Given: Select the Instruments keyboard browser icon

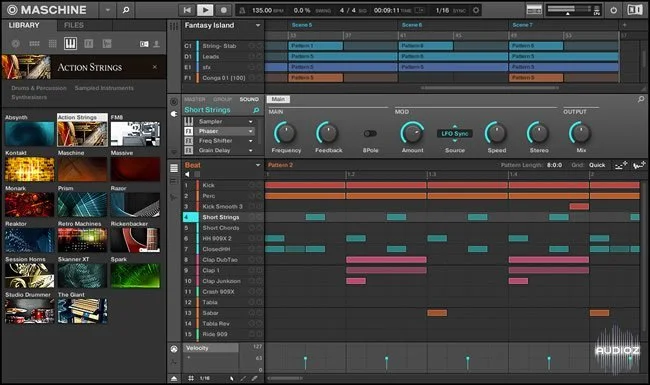Looking at the screenshot, I should coord(70,44).
